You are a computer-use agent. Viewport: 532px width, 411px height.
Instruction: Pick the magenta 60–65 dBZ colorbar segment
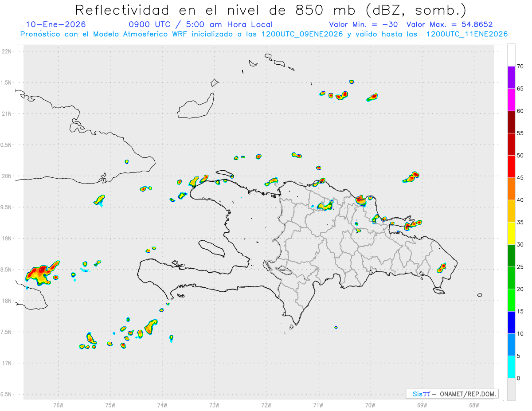click(511, 99)
